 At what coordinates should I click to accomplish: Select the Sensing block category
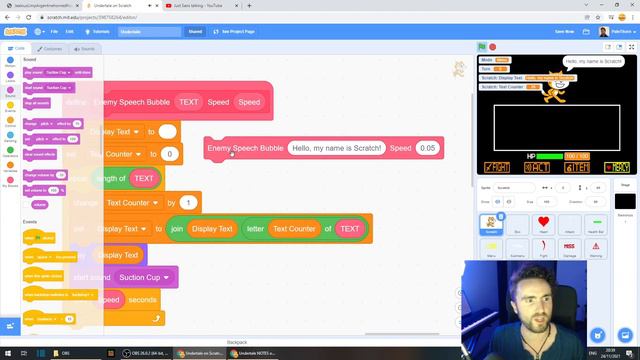coord(10,137)
